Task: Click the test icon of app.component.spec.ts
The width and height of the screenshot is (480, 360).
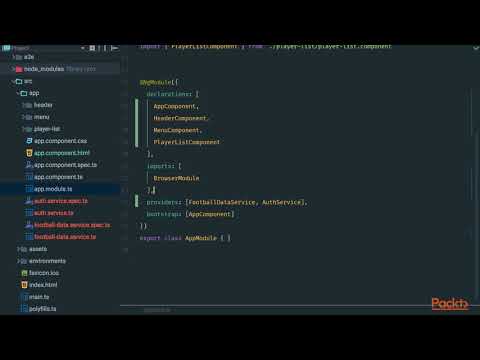Action: [x=29, y=165]
